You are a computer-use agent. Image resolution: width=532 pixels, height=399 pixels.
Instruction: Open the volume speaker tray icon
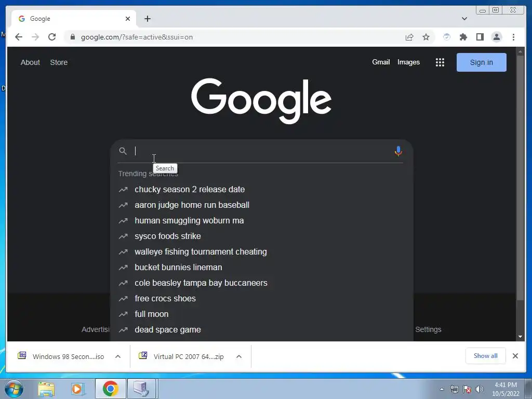(x=480, y=389)
